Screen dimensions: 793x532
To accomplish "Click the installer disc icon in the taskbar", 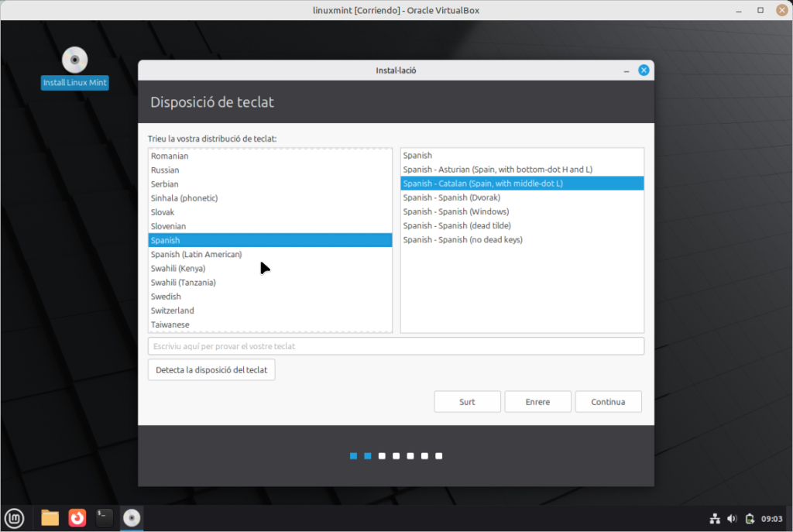I will coord(132,517).
